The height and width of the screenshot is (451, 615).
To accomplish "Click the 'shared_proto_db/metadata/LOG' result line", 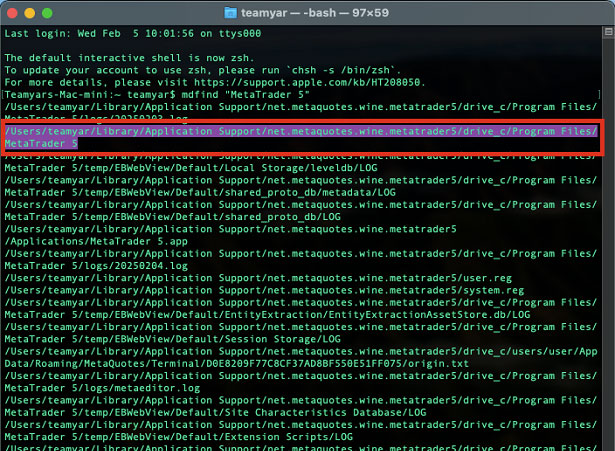I will tap(200, 192).
